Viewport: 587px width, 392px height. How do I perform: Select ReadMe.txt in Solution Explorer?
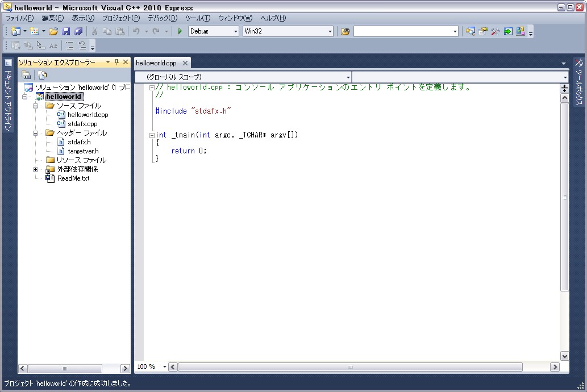73,178
